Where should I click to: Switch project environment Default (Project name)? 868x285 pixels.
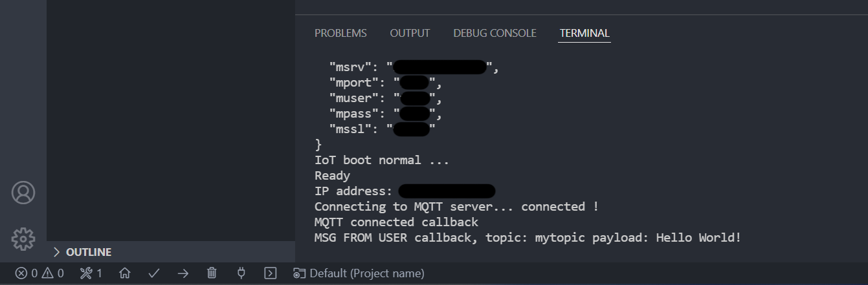pyautogui.click(x=359, y=273)
